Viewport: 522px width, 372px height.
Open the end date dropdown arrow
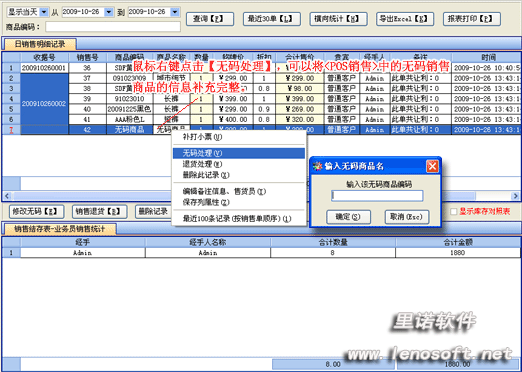coord(175,12)
